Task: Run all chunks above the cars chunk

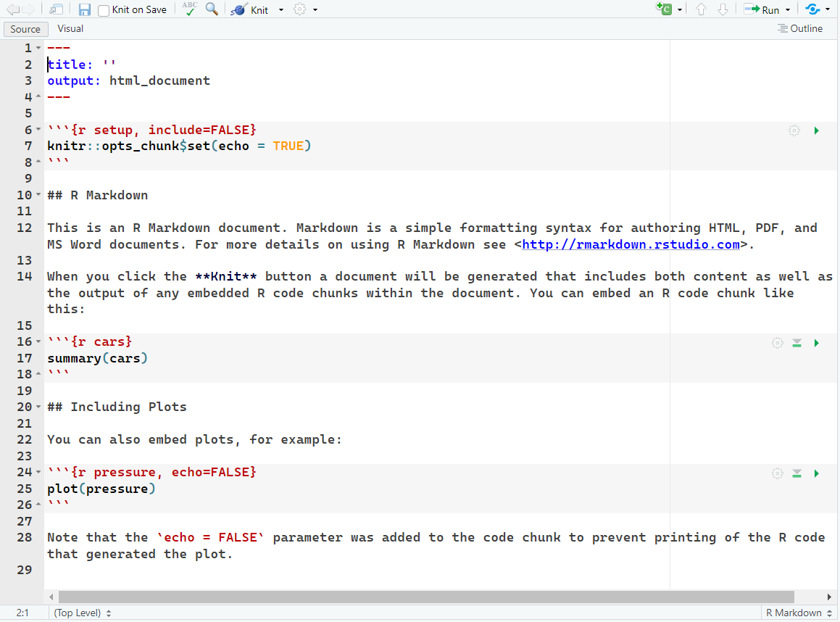Action: pos(797,343)
